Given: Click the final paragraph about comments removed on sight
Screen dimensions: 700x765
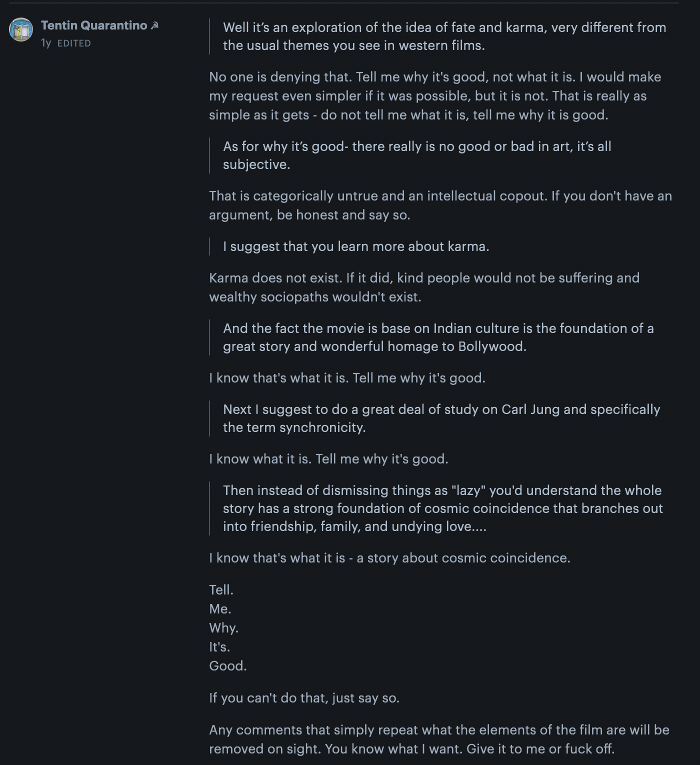Looking at the screenshot, I should click(439, 739).
